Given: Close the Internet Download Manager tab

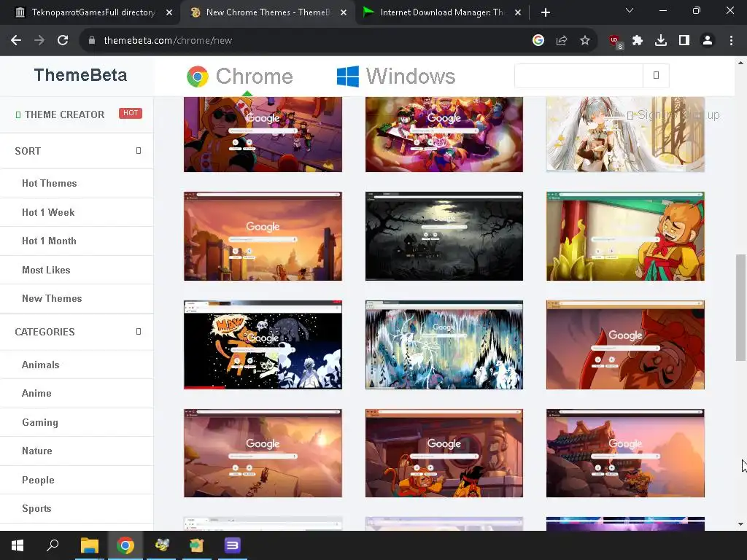Looking at the screenshot, I should [518, 12].
